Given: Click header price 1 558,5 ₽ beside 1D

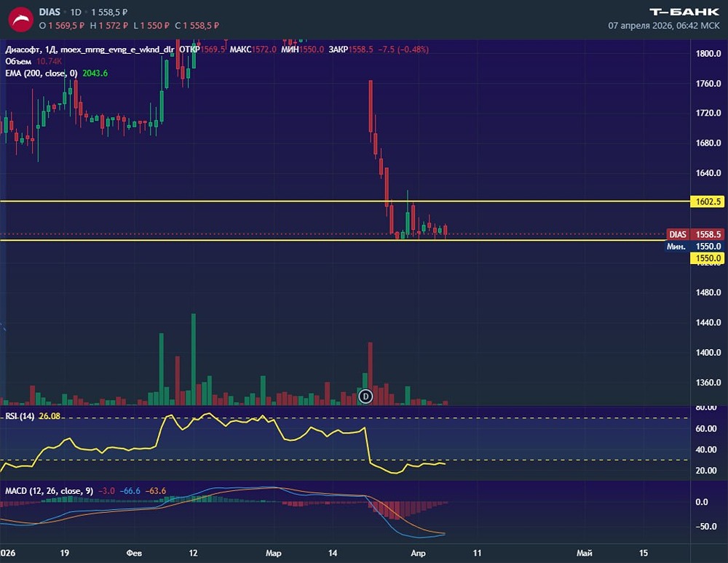Looking at the screenshot, I should click(109, 12).
